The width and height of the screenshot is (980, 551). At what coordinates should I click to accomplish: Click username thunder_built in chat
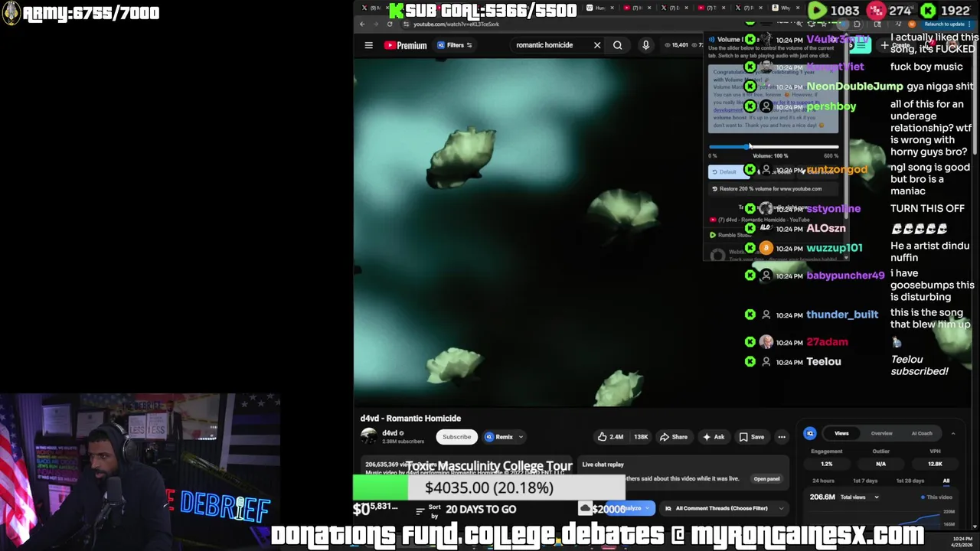tap(842, 315)
